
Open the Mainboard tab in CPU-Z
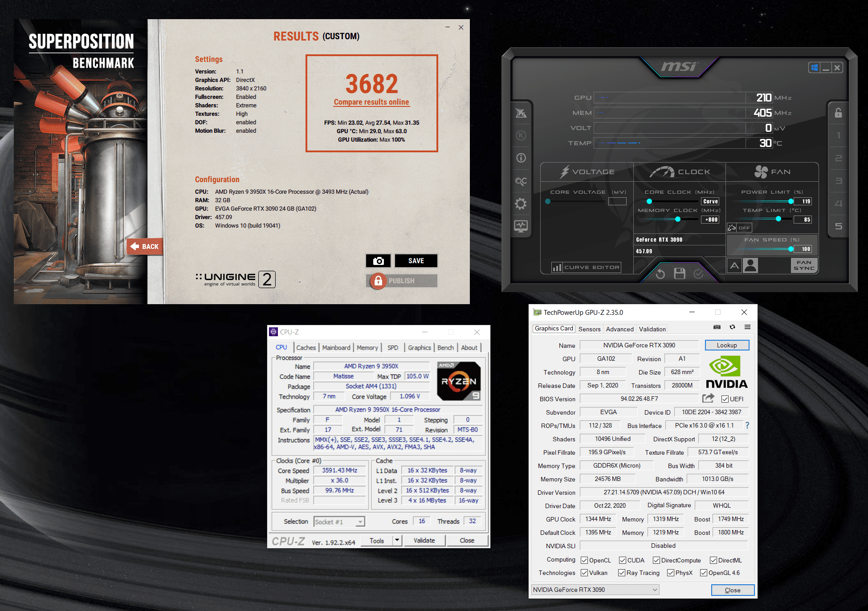tap(336, 348)
